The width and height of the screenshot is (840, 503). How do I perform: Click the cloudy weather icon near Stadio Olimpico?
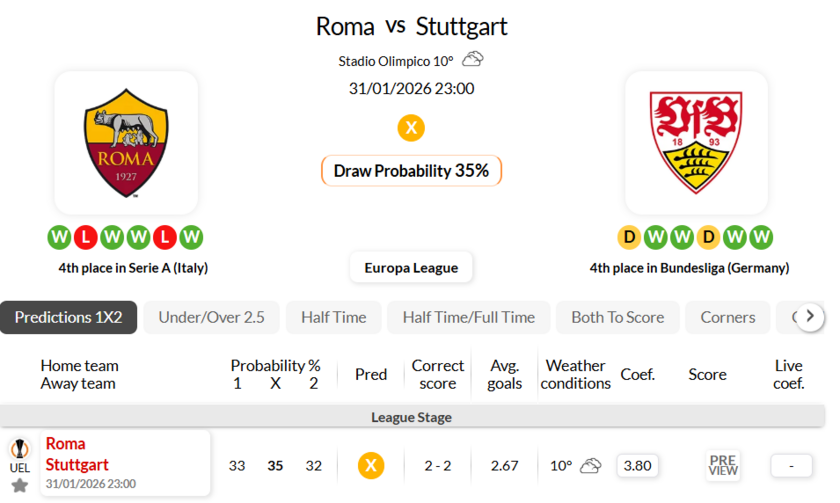point(473,59)
